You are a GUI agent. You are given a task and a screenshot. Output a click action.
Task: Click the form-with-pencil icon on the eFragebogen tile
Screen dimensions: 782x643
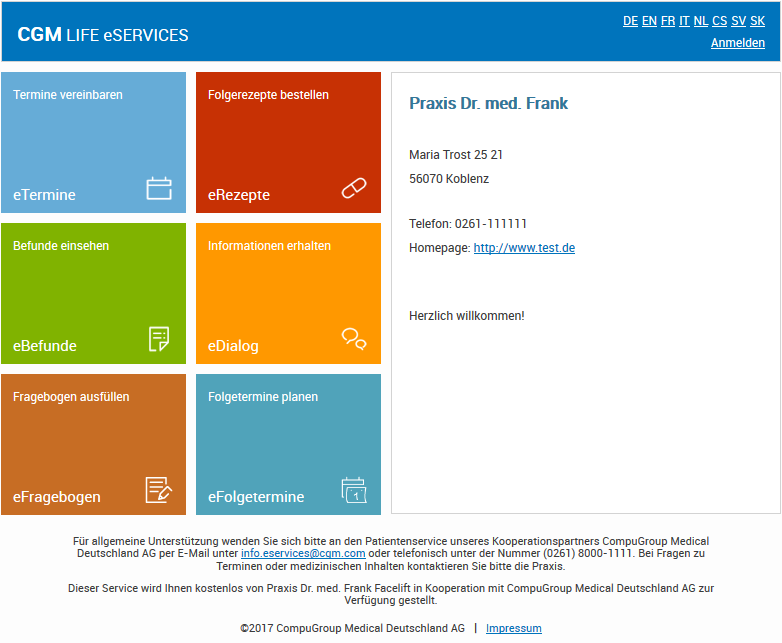pyautogui.click(x=159, y=490)
